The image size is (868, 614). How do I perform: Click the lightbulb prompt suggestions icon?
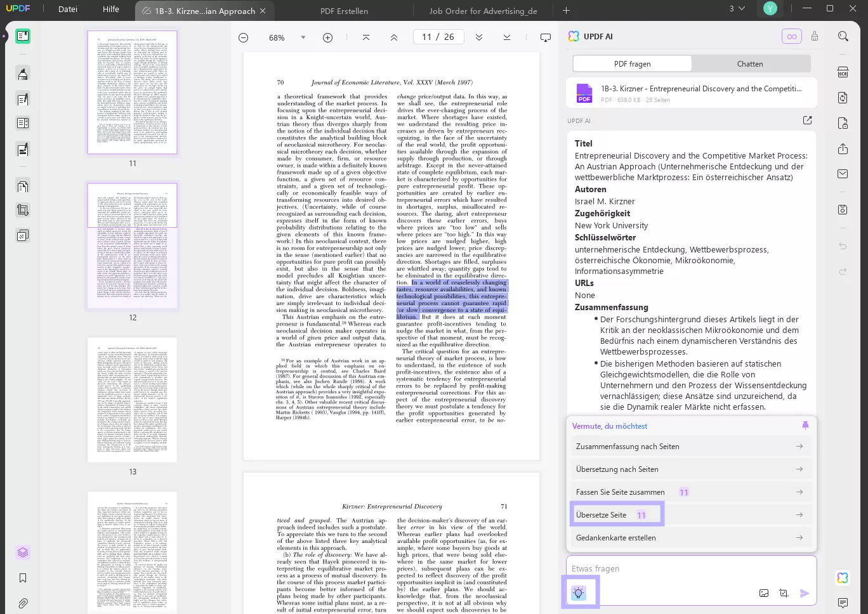pyautogui.click(x=578, y=593)
